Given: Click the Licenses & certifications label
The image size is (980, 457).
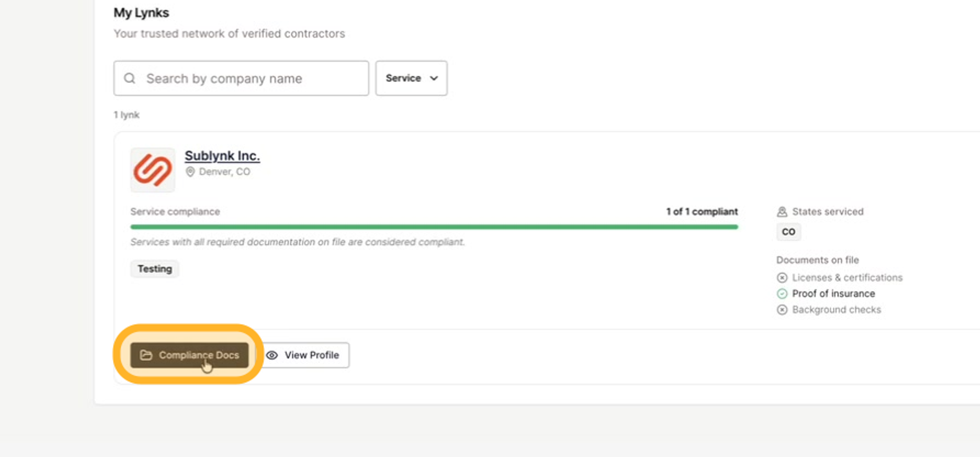Looking at the screenshot, I should coord(847,278).
